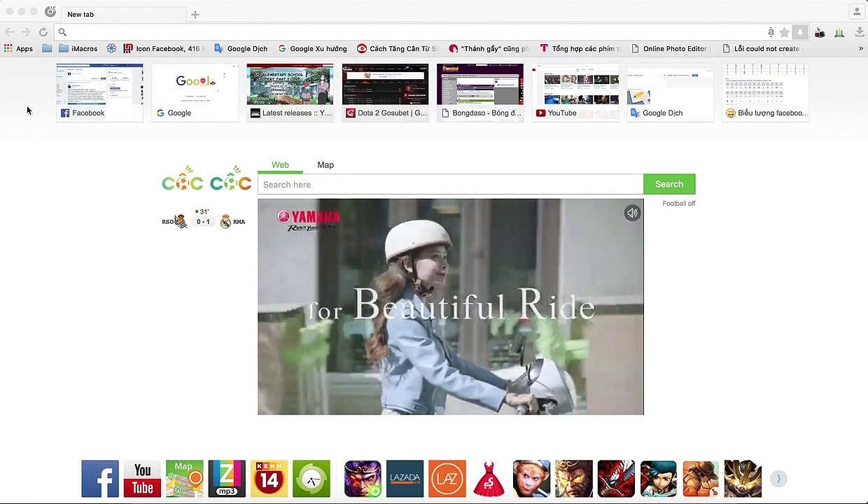Click the Cốc Cốc browser logo beside tab
The width and height of the screenshot is (868, 504).
pos(50,11)
